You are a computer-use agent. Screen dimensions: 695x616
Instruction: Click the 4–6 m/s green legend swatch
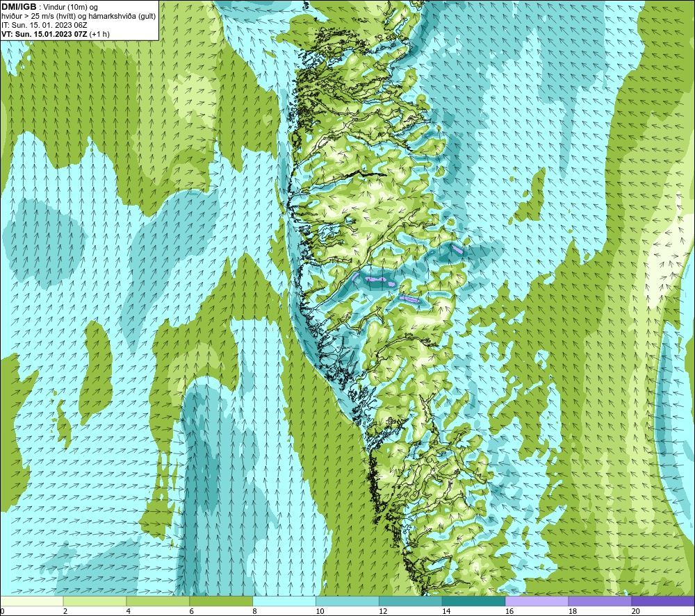point(158,601)
